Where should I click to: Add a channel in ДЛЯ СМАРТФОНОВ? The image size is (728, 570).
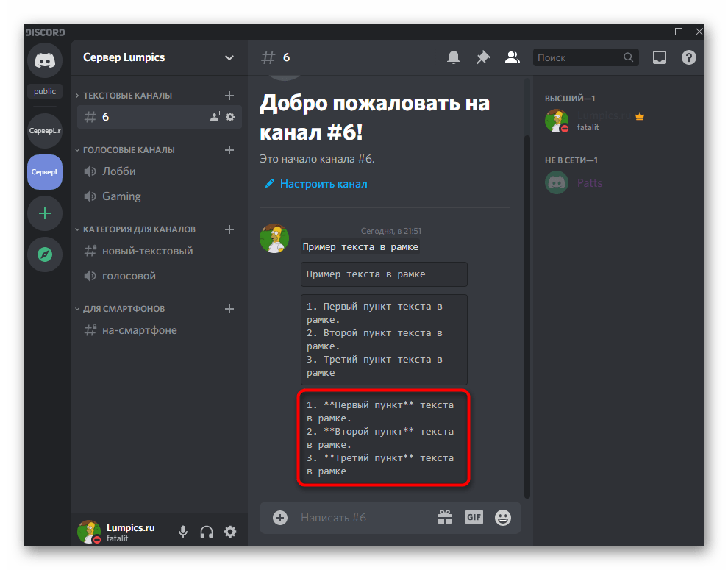click(229, 308)
